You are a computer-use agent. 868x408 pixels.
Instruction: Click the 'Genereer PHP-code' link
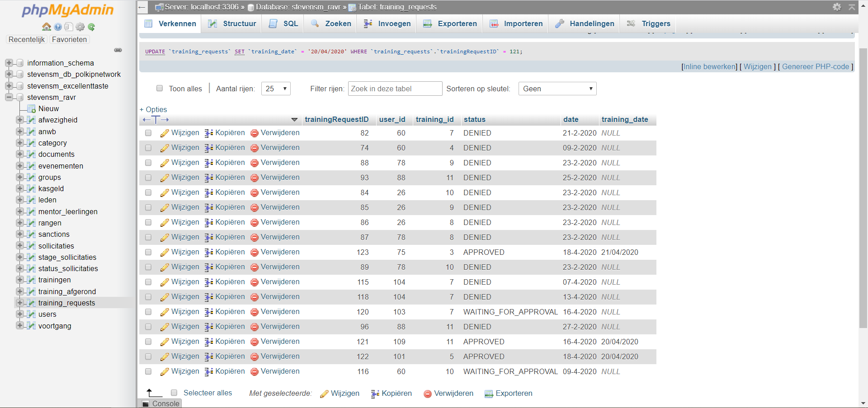pyautogui.click(x=815, y=66)
